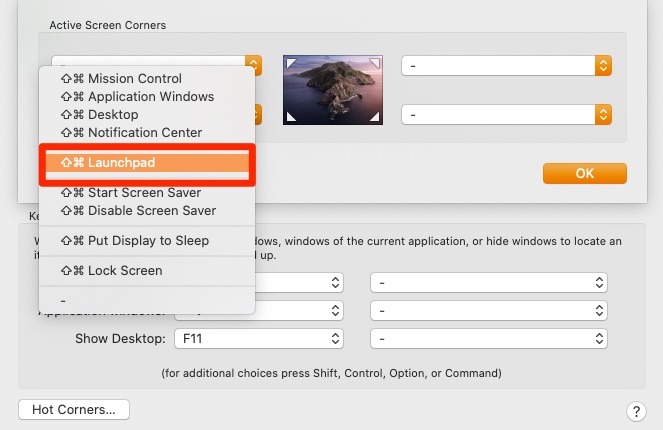Viewport: 663px width, 430px height.
Task: Select Mission Control from the corner menu
Action: pos(147,79)
